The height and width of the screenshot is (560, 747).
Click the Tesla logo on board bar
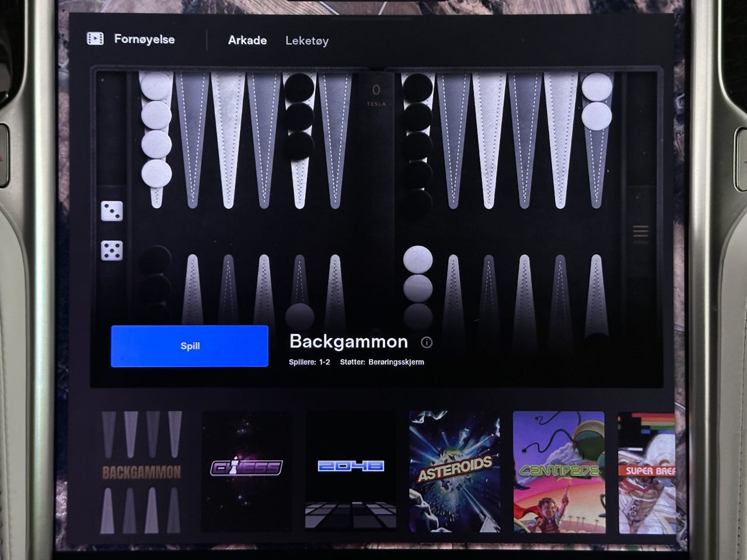point(376,94)
